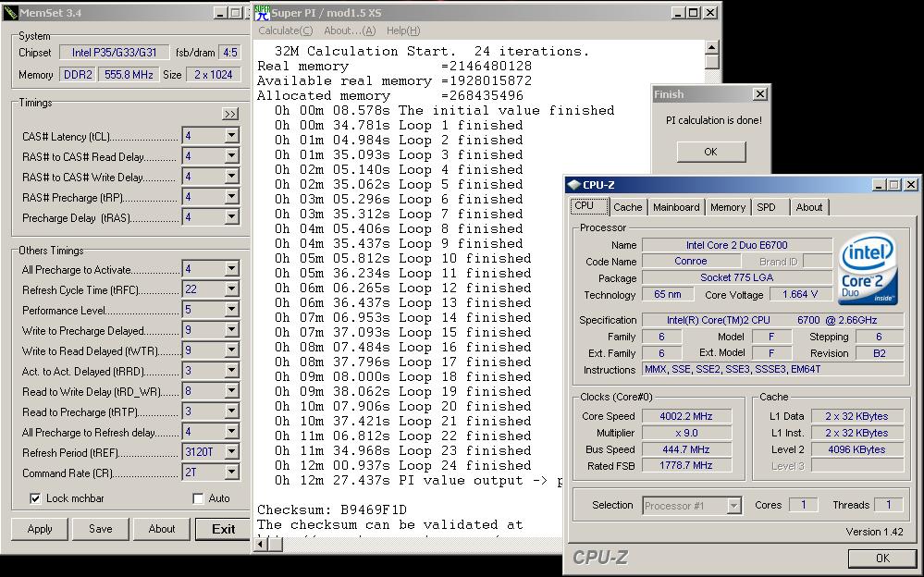Click the MemSet title bar app icon
The height and width of the screenshot is (577, 924).
(x=10, y=12)
